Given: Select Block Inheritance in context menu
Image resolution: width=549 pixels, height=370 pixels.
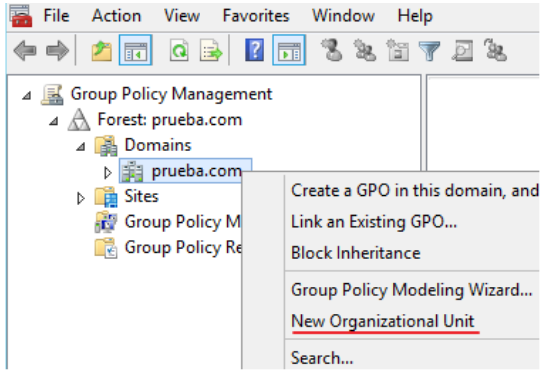Looking at the screenshot, I should coord(356,253).
